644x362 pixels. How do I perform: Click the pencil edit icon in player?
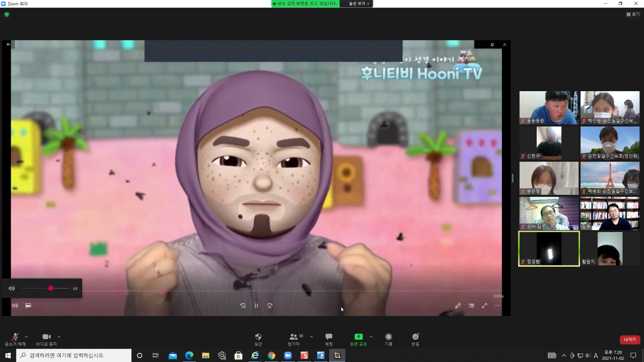pyautogui.click(x=458, y=306)
